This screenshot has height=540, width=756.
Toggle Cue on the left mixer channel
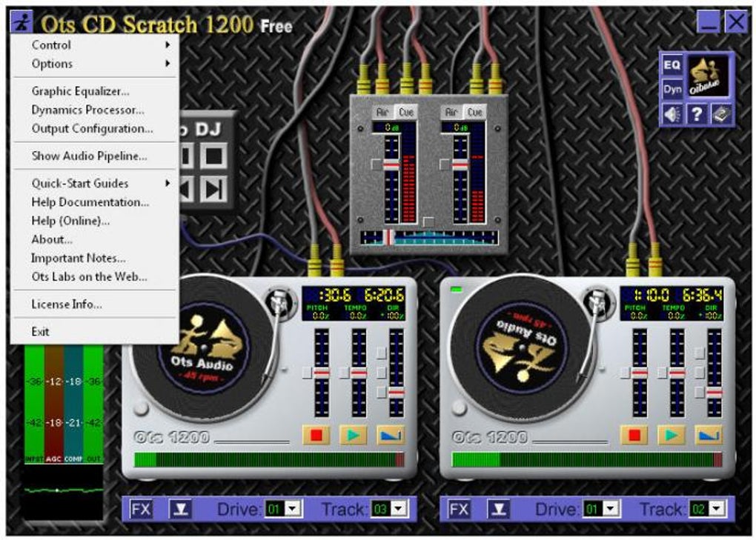[x=406, y=113]
